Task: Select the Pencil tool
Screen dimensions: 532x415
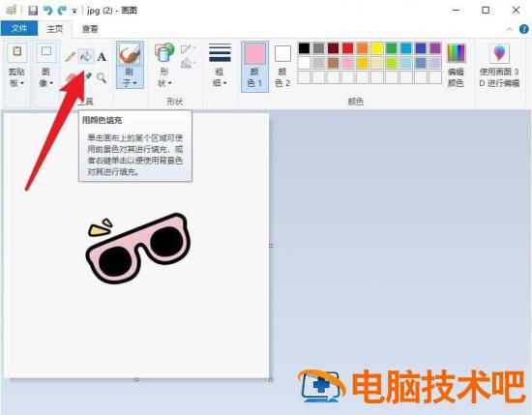Action: pyautogui.click(x=71, y=56)
